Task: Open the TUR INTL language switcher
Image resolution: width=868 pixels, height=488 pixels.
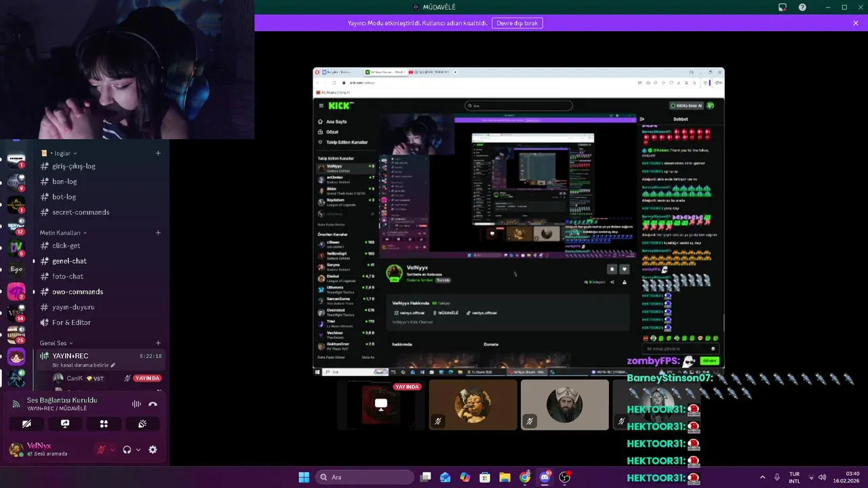Action: click(794, 477)
